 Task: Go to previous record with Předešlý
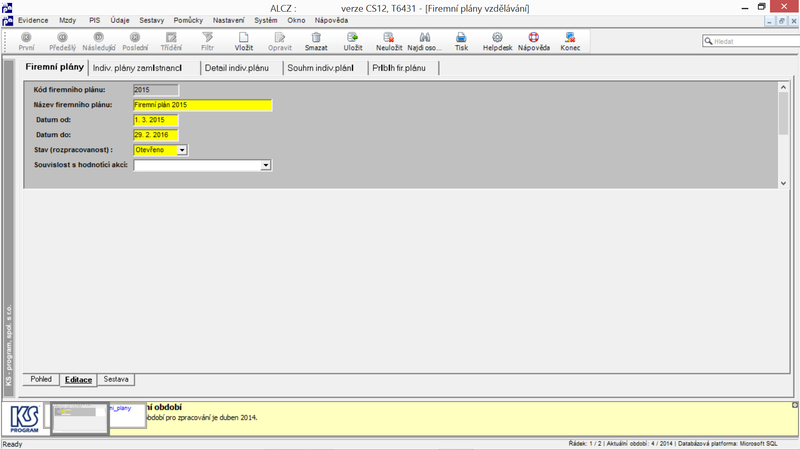tap(62, 41)
